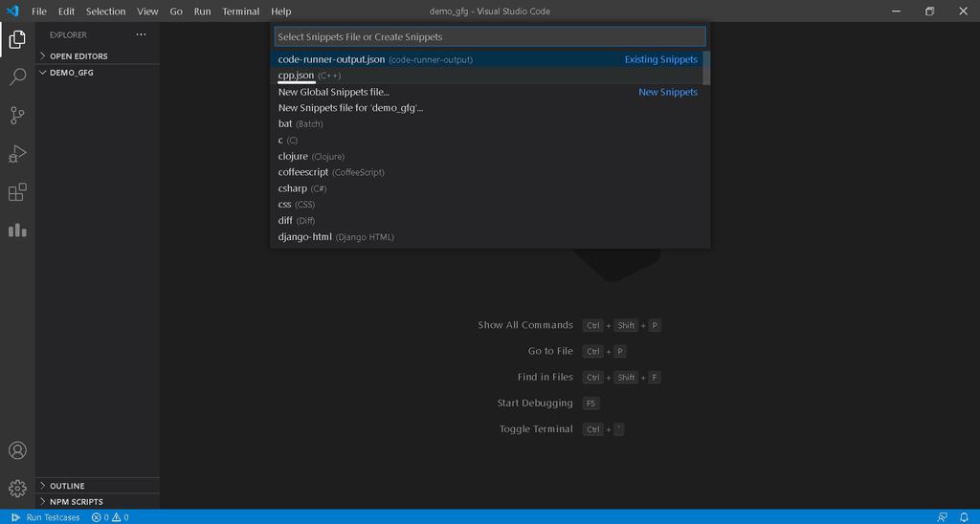Click the VS Code logo icon
The image size is (980, 524).
click(12, 11)
